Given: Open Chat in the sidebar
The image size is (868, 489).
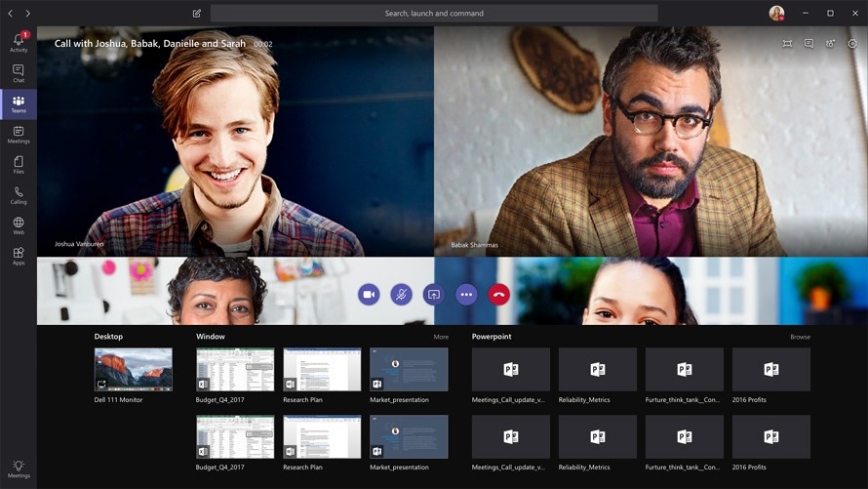Looking at the screenshot, I should pyautogui.click(x=19, y=73).
